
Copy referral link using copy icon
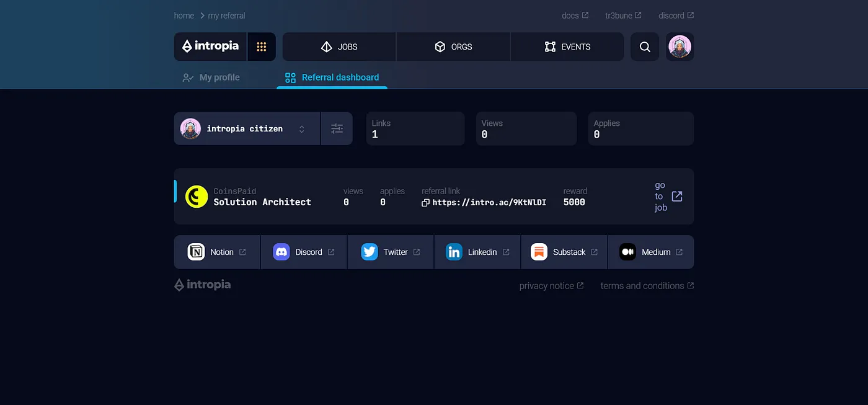425,203
